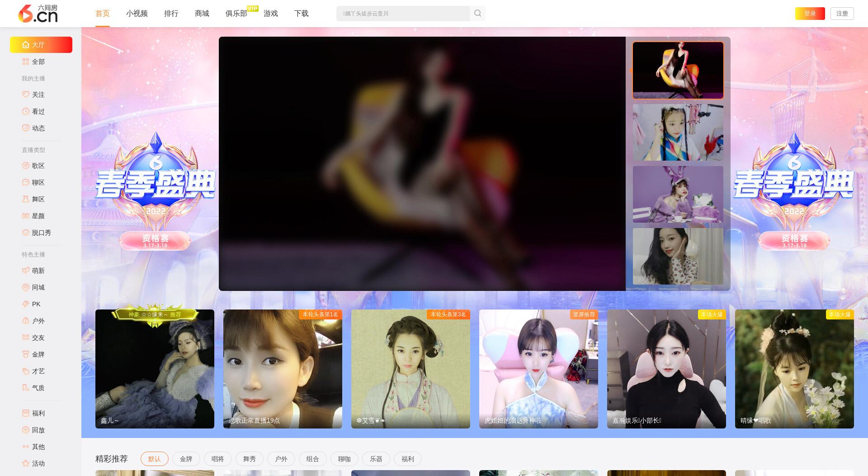The image size is (868, 476).
Task: Click the 登录 login button
Action: [810, 14]
